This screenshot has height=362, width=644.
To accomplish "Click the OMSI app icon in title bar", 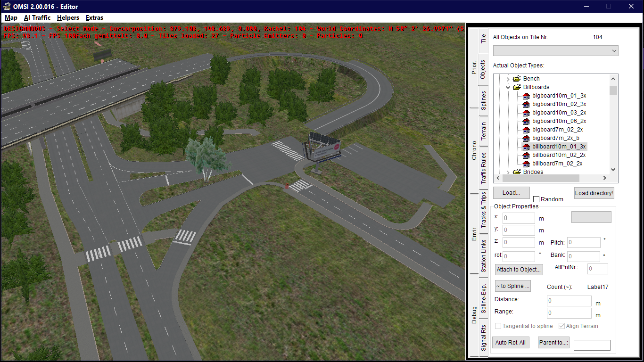I will click(x=7, y=7).
